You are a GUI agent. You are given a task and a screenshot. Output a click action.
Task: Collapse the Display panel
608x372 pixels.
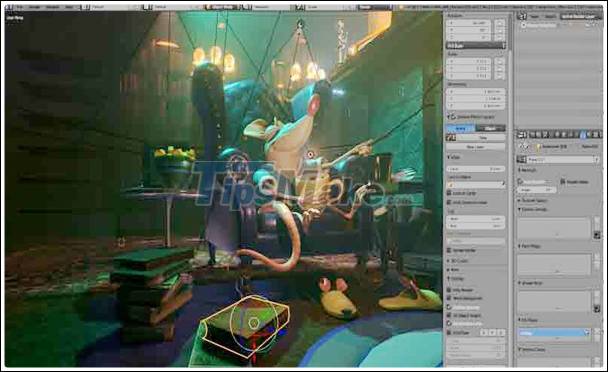coord(456,279)
